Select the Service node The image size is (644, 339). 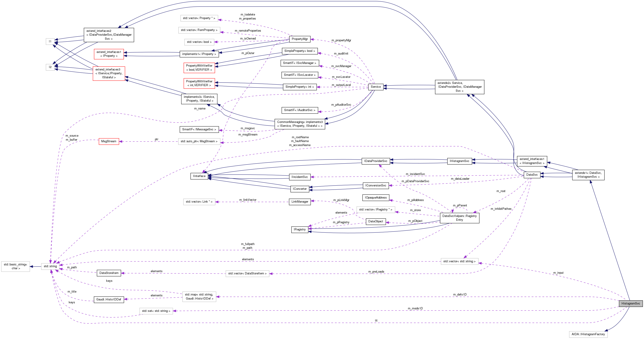[x=376, y=87]
